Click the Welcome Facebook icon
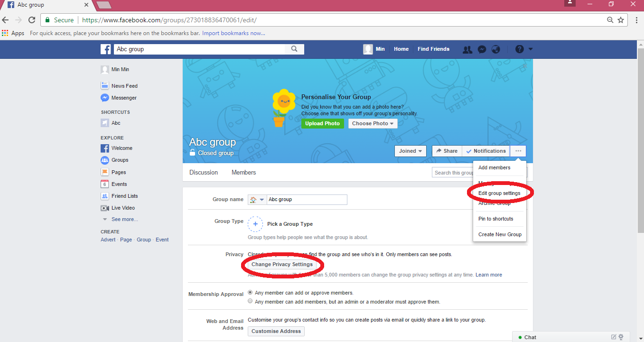This screenshot has width=644, height=342. (105, 148)
